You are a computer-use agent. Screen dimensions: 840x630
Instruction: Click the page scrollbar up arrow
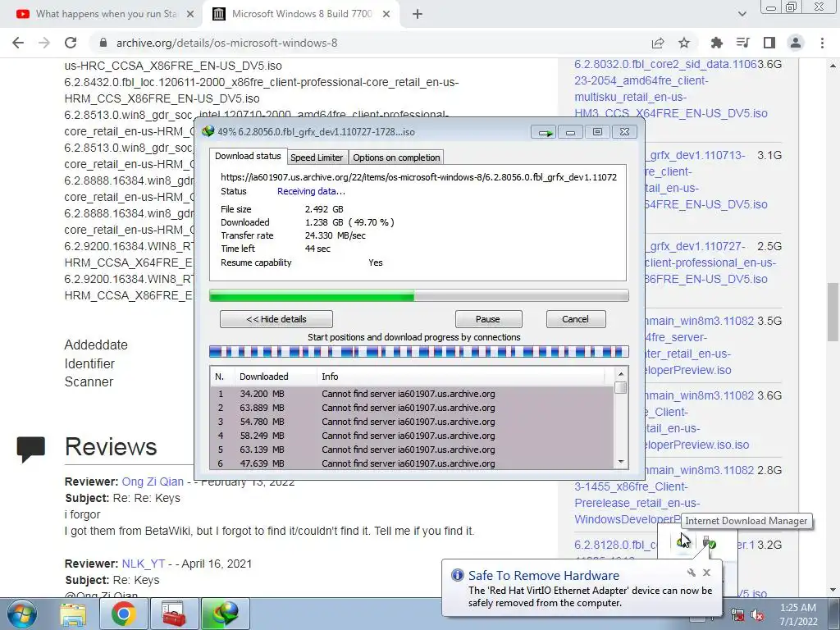[833, 66]
